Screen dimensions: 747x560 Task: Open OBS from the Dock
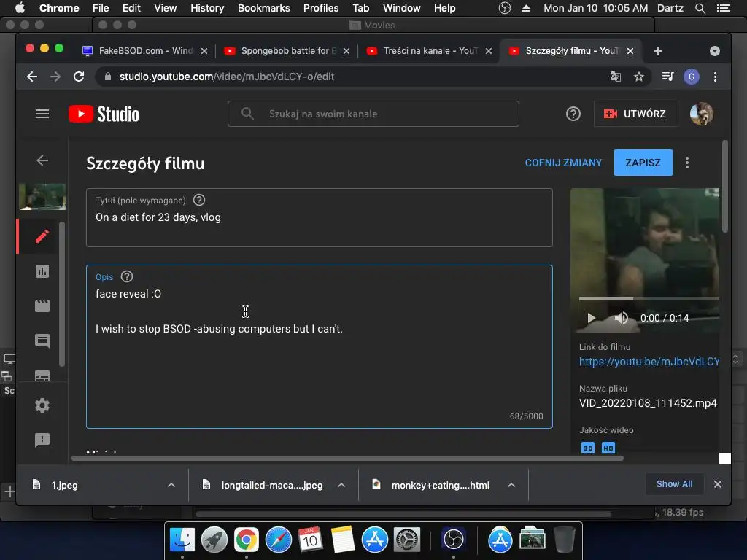click(x=453, y=540)
